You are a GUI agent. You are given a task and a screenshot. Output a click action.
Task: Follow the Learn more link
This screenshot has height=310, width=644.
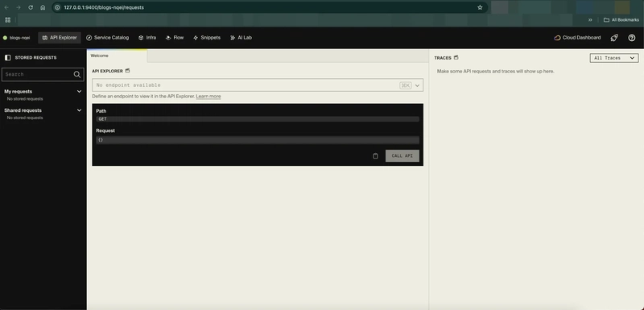[x=208, y=97]
